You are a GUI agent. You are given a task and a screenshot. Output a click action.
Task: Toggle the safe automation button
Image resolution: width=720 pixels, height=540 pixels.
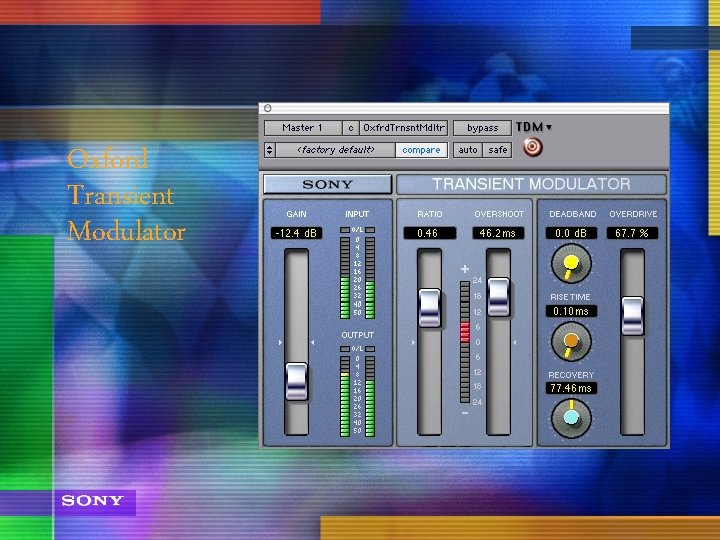pos(497,150)
